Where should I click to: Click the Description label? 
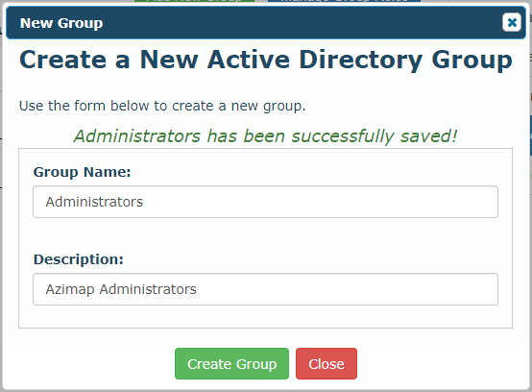click(x=79, y=259)
